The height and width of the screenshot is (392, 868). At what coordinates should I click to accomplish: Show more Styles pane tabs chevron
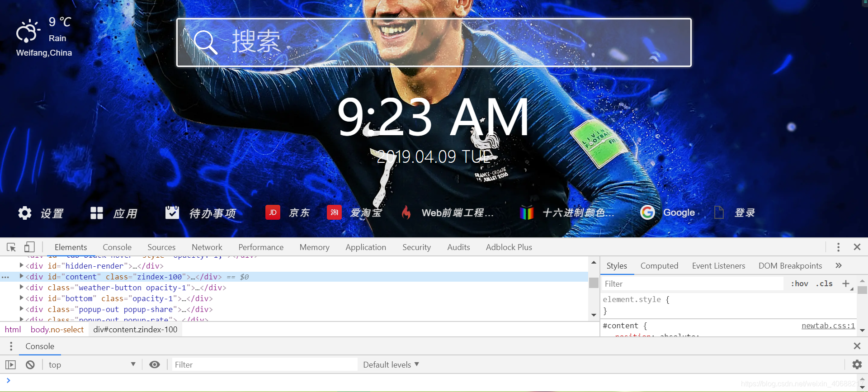point(839,265)
